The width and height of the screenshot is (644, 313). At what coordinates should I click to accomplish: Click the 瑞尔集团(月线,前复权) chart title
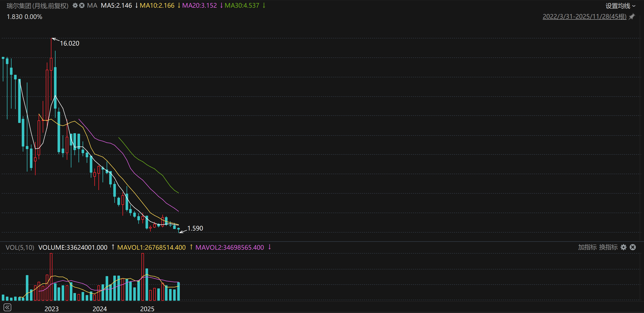click(x=38, y=6)
